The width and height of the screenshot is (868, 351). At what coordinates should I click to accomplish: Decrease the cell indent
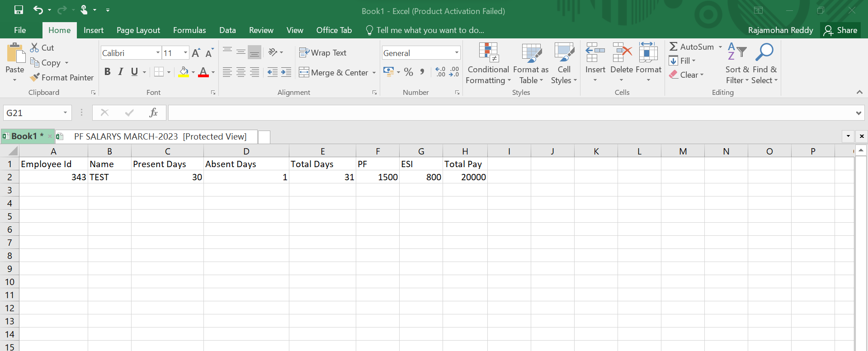(273, 72)
